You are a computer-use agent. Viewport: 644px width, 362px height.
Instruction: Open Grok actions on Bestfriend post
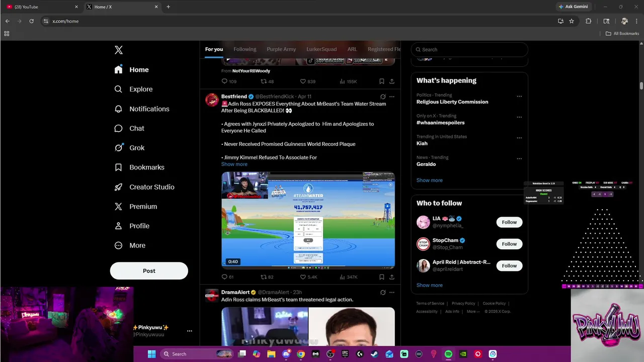tap(383, 97)
